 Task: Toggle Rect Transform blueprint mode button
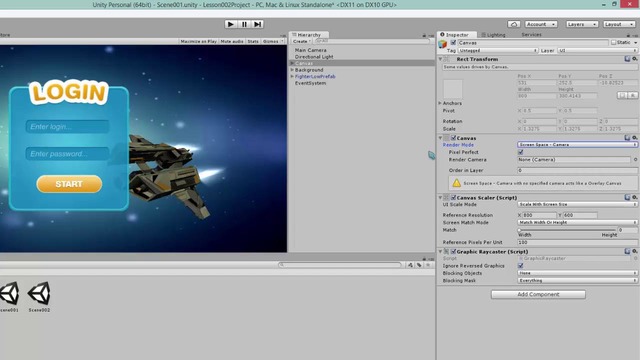coord(622,96)
